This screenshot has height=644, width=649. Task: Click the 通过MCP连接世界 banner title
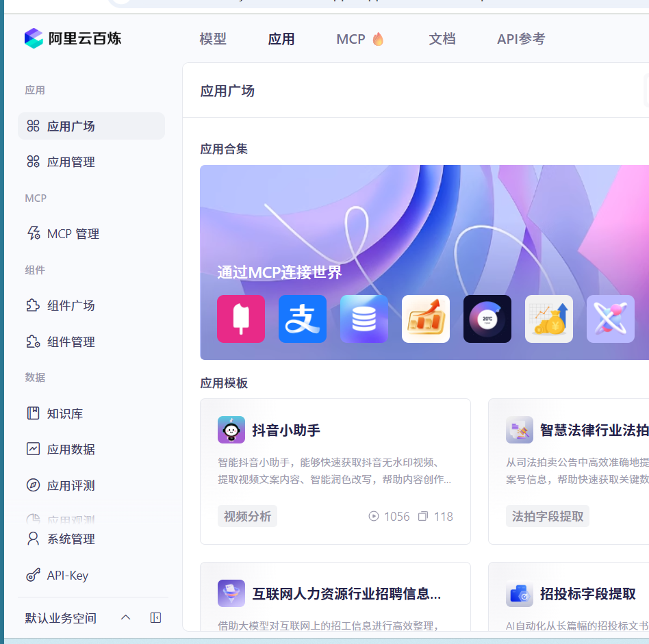click(x=279, y=272)
